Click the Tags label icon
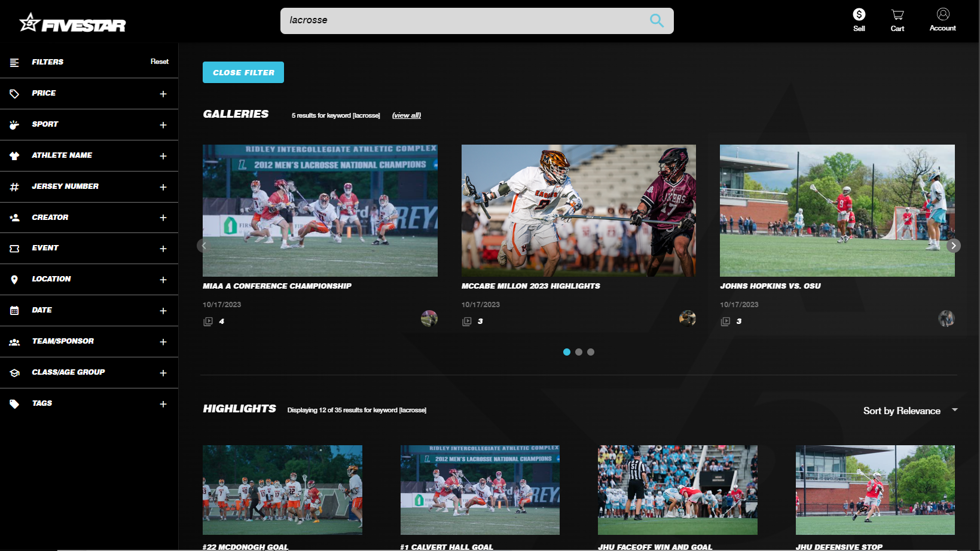 pyautogui.click(x=14, y=404)
